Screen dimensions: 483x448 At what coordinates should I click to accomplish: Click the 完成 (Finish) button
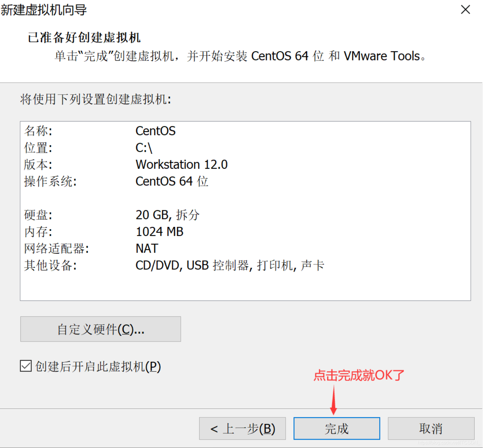pos(337,428)
